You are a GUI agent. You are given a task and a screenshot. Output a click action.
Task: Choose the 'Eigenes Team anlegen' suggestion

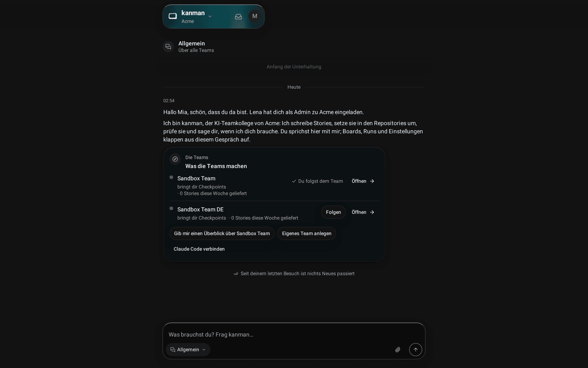307,233
